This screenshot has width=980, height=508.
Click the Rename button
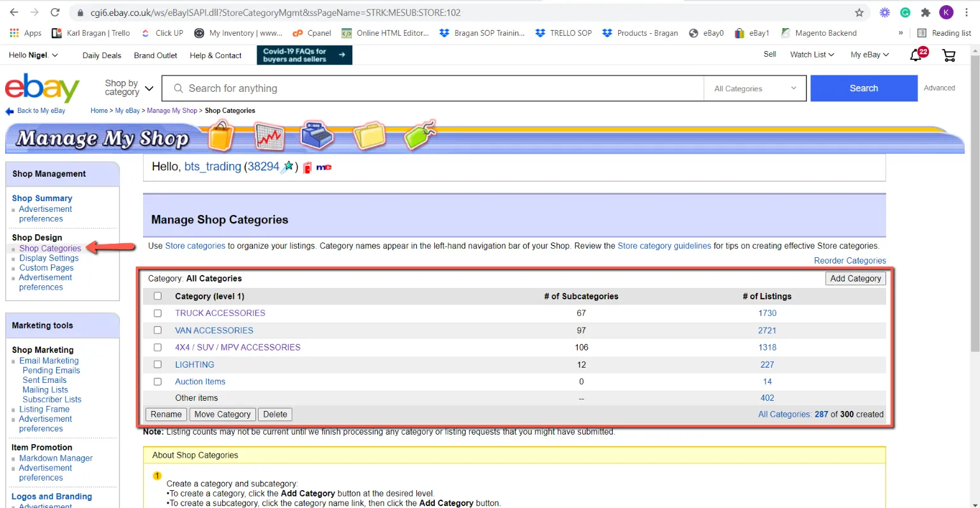166,414
